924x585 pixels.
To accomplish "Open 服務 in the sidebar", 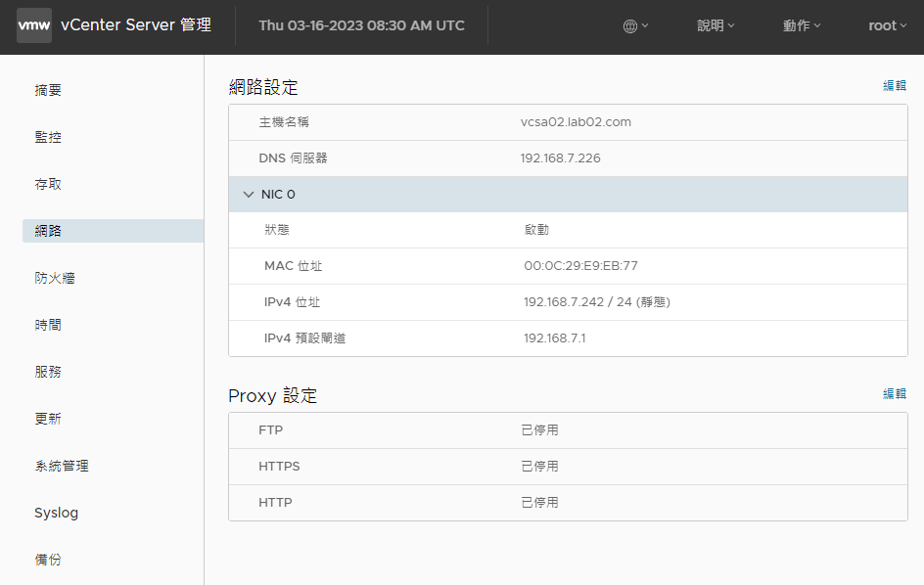I will click(x=48, y=372).
